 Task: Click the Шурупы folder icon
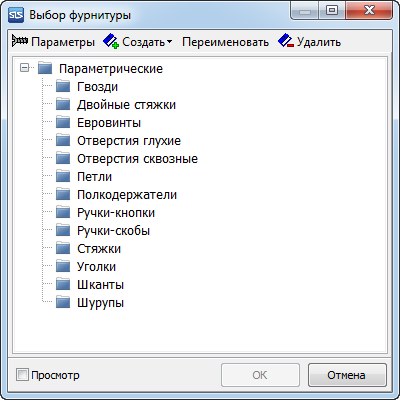[x=63, y=302]
